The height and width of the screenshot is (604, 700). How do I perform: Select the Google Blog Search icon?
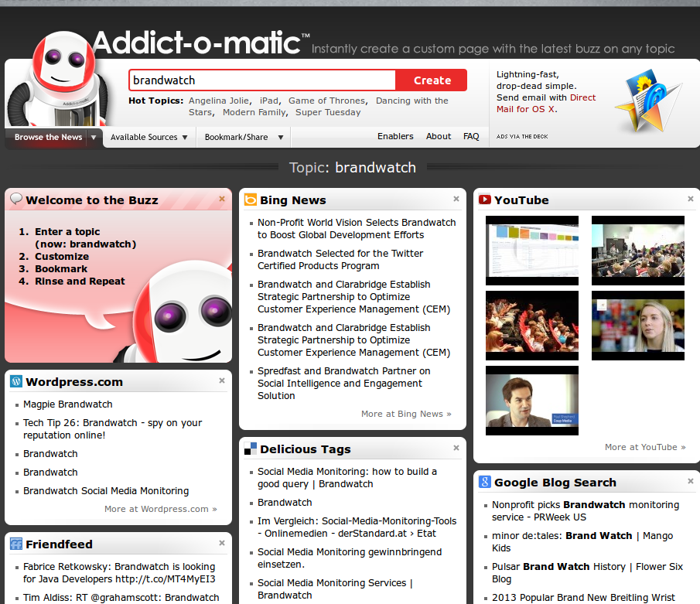tap(484, 481)
